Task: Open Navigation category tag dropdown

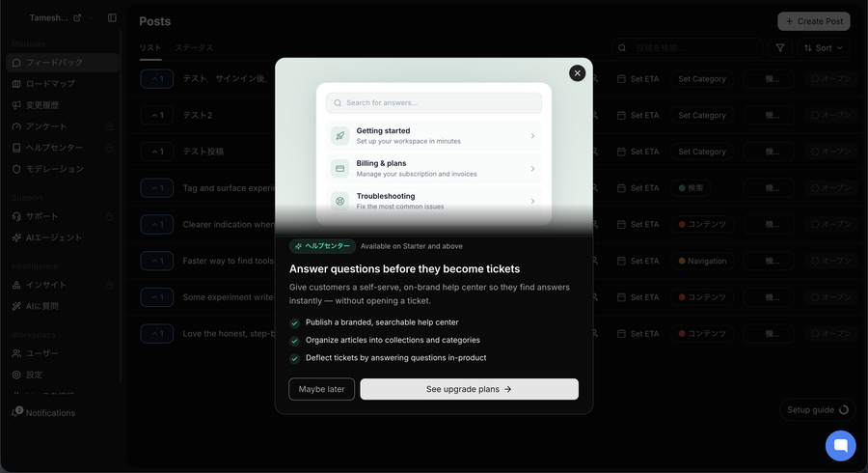Action: point(702,261)
